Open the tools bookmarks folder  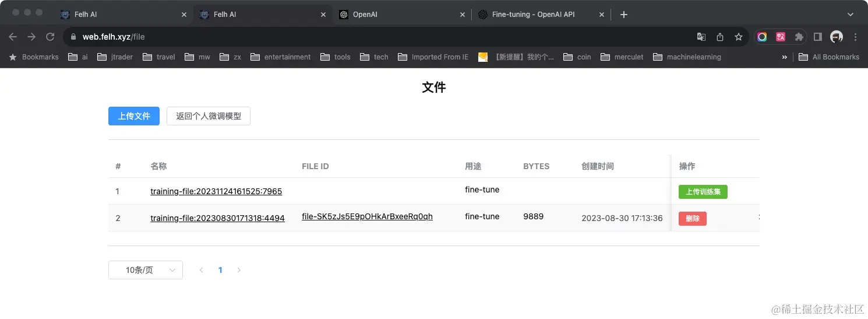tap(335, 57)
